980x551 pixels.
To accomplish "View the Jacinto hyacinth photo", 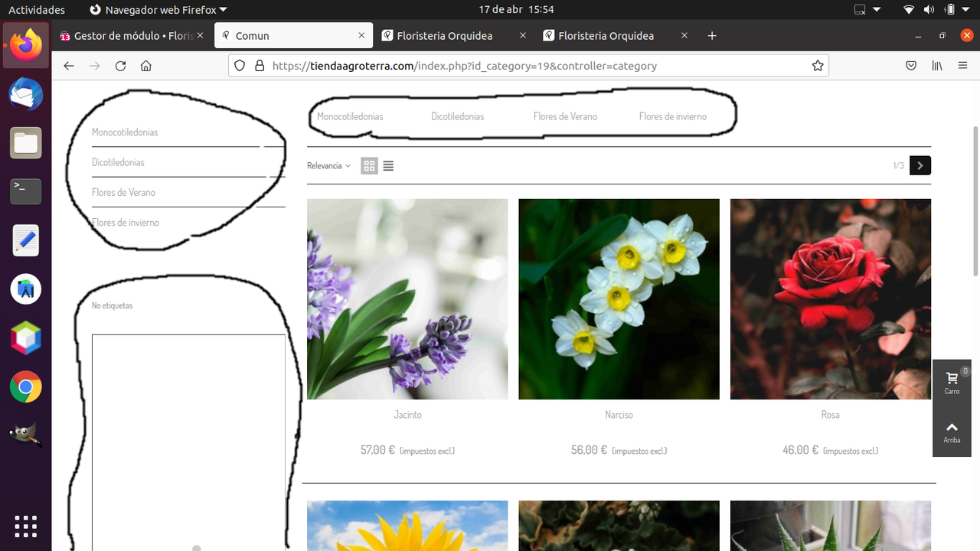I will coord(407,299).
